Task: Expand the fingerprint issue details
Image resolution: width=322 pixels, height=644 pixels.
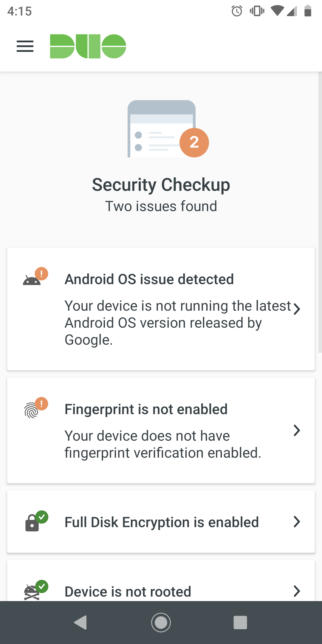Action: [297, 430]
